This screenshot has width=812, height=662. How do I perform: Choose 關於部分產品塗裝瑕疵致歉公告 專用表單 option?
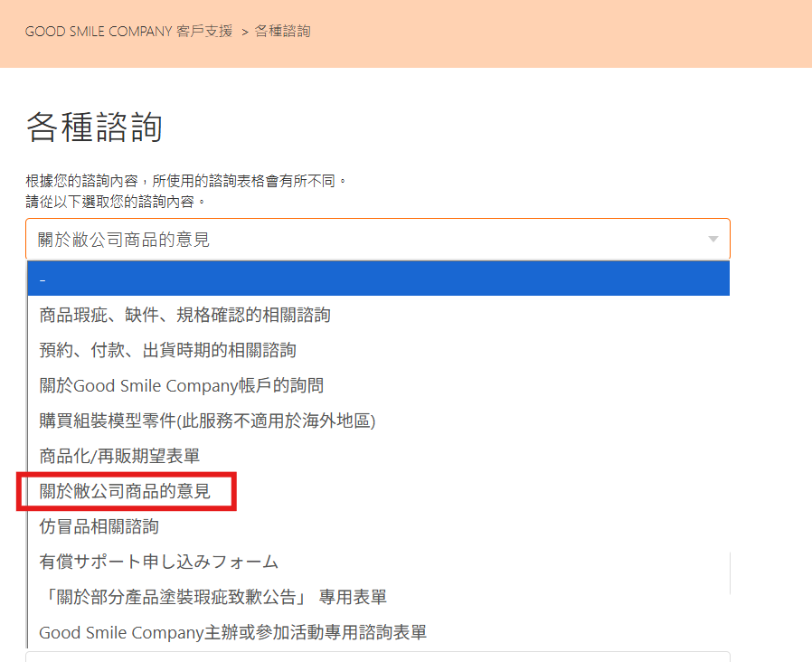[212, 597]
